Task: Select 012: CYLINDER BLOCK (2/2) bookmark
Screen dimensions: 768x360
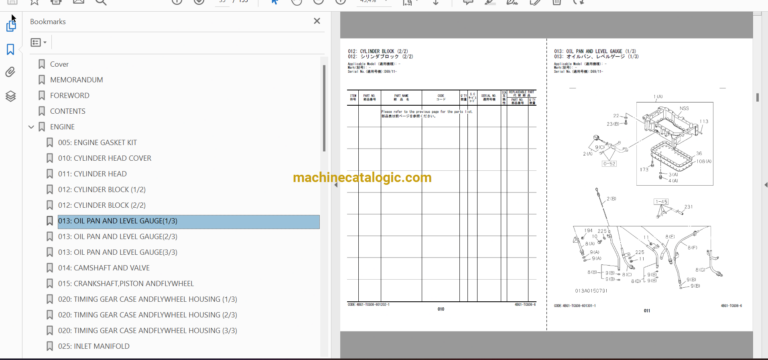Action: tap(101, 205)
